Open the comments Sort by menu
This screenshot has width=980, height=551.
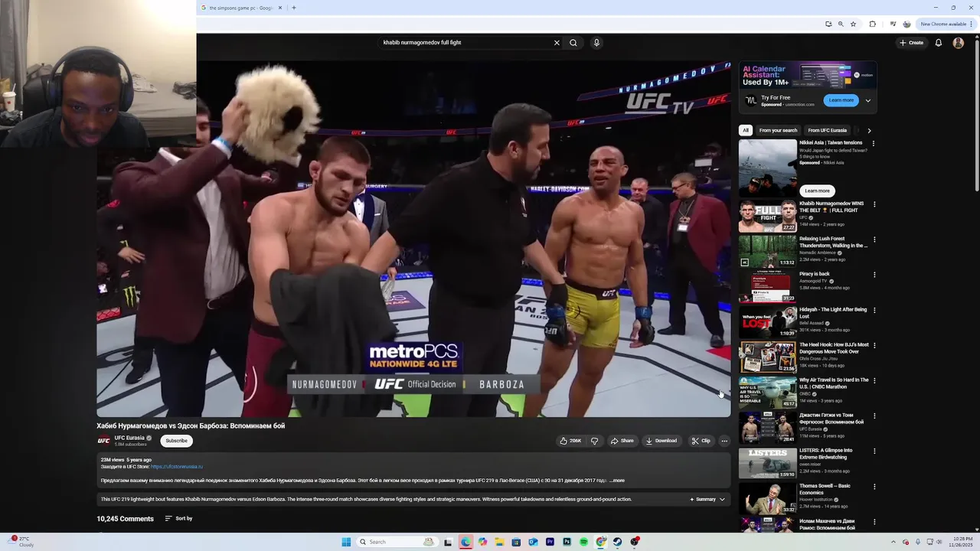pyautogui.click(x=178, y=519)
